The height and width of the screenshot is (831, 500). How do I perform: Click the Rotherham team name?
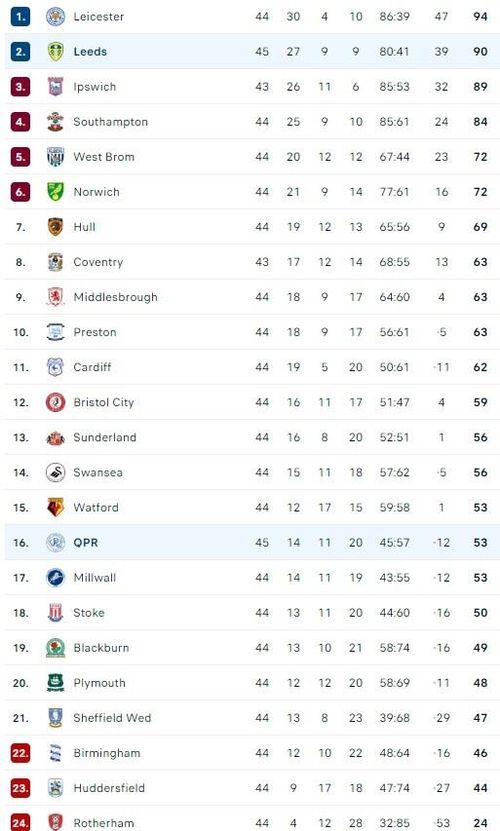point(104,823)
